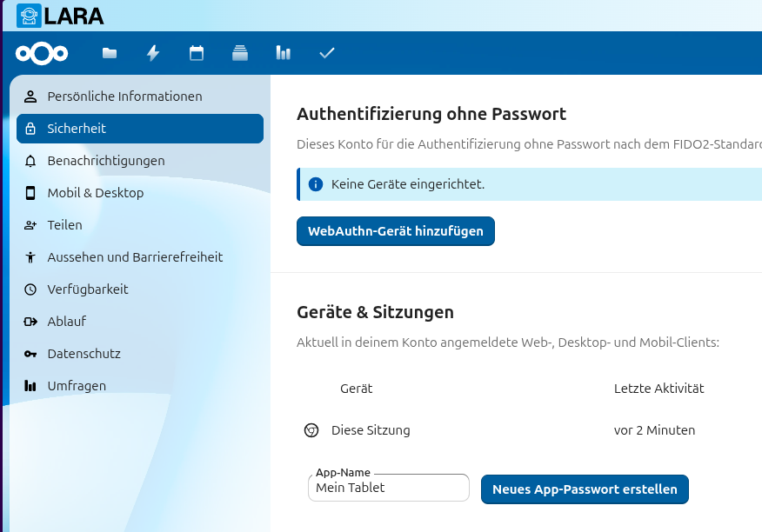Open the Tasks checkmark icon

327,53
